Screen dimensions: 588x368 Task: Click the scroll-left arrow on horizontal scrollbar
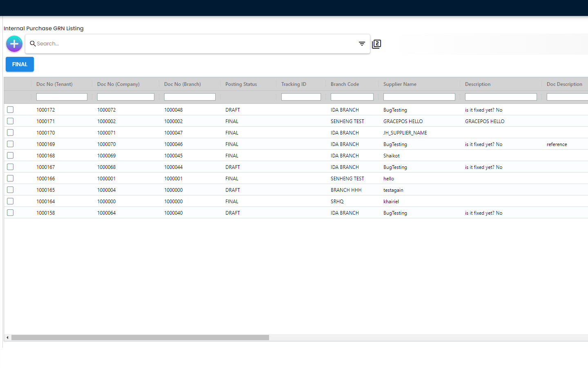(x=7, y=338)
